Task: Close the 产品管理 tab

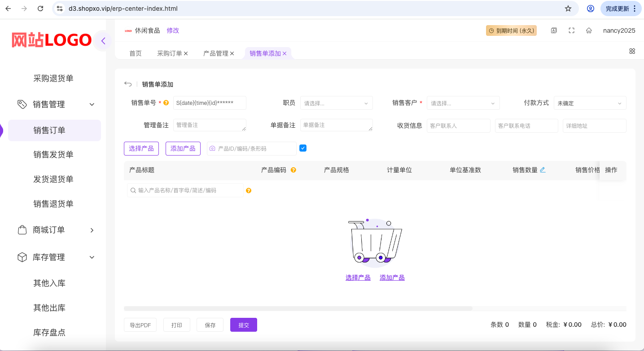Action: click(x=232, y=53)
